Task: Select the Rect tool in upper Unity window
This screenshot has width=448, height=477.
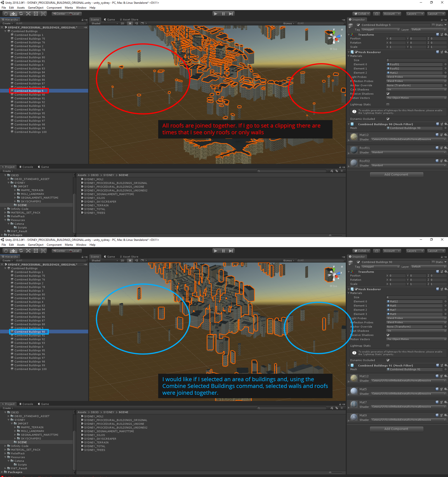Action: (x=36, y=14)
